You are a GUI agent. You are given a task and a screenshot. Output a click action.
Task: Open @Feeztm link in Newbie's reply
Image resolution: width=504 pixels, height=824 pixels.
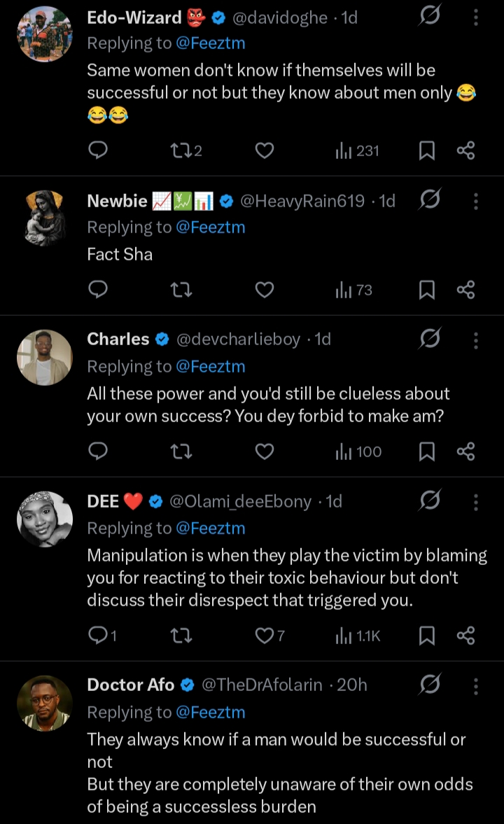coord(210,228)
